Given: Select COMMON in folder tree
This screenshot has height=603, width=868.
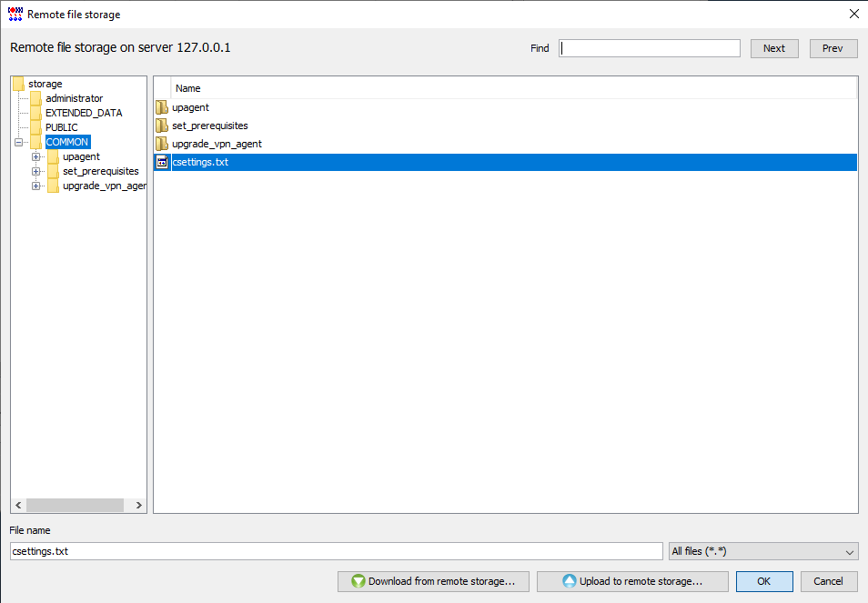Looking at the screenshot, I should coord(67,142).
